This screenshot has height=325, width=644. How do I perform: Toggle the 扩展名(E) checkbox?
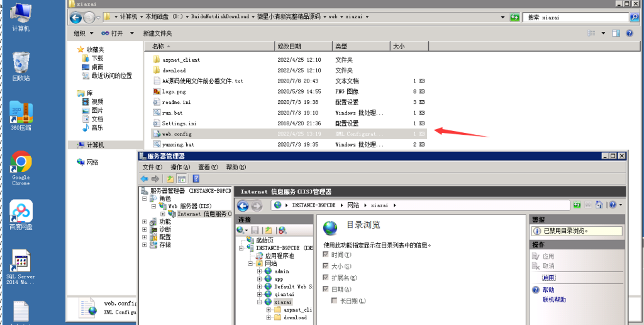click(326, 278)
